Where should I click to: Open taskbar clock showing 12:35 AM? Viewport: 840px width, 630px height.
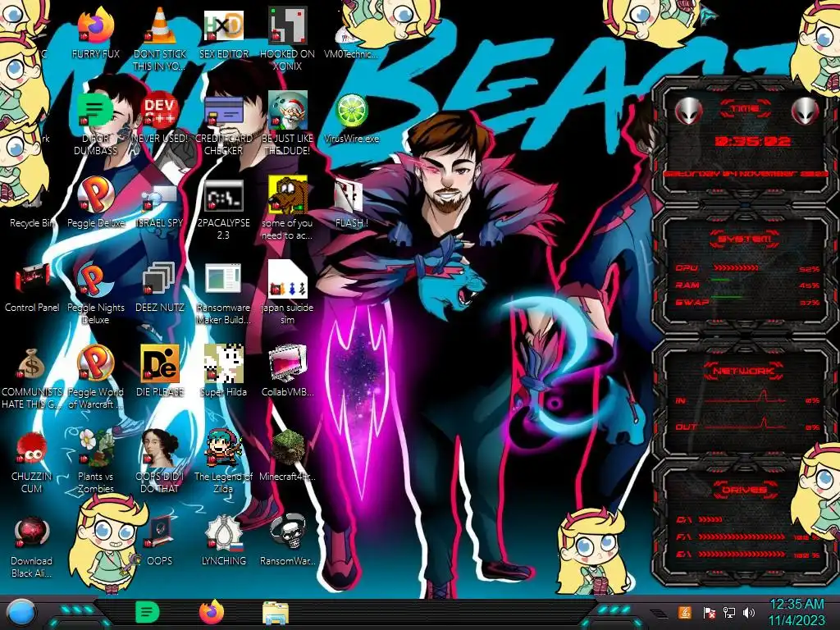(x=797, y=612)
